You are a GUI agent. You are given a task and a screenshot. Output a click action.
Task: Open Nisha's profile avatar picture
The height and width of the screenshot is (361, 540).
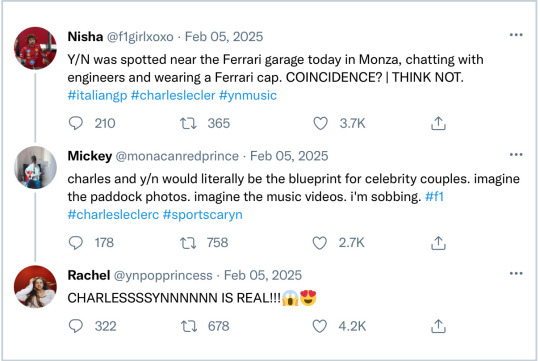tap(35, 48)
